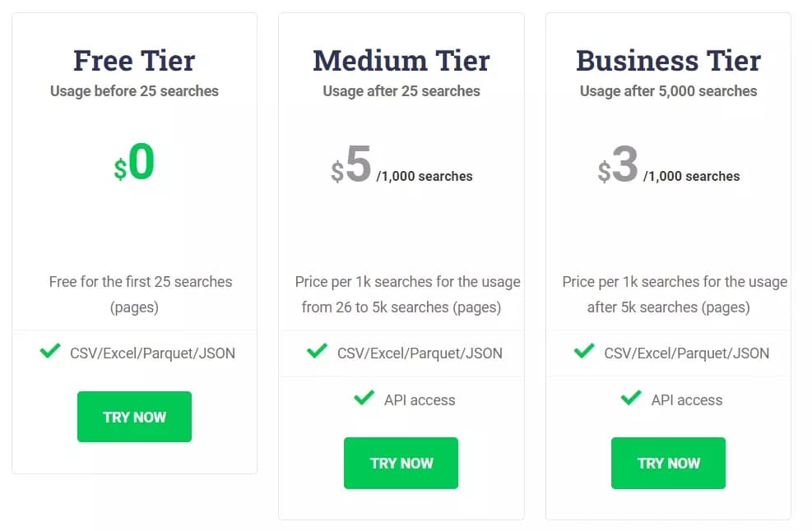Click the checkmark next to API access in Medium Tier
812x531 pixels.
[364, 399]
